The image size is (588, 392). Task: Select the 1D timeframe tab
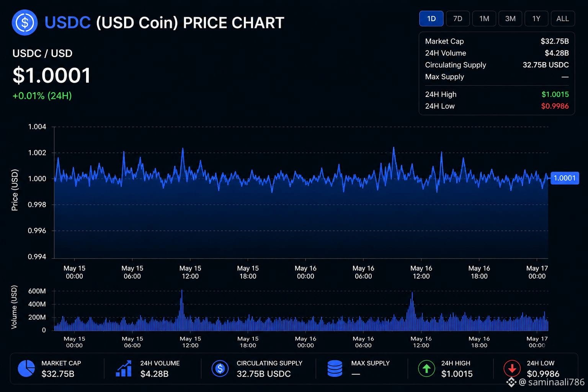click(431, 19)
